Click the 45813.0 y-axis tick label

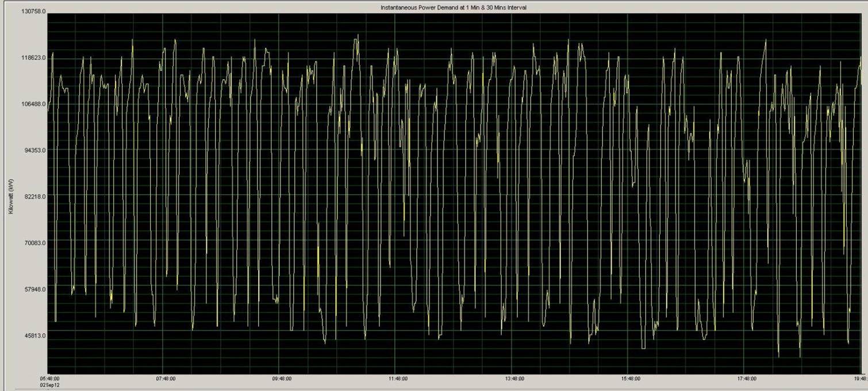coord(34,335)
